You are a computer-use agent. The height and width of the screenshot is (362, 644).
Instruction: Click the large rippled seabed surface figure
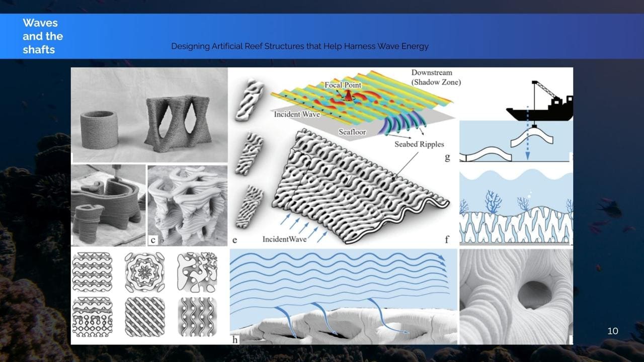[x=357, y=186]
